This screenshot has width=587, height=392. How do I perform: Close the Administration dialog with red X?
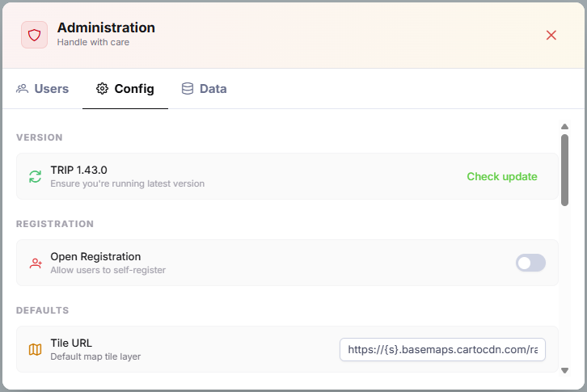551,35
